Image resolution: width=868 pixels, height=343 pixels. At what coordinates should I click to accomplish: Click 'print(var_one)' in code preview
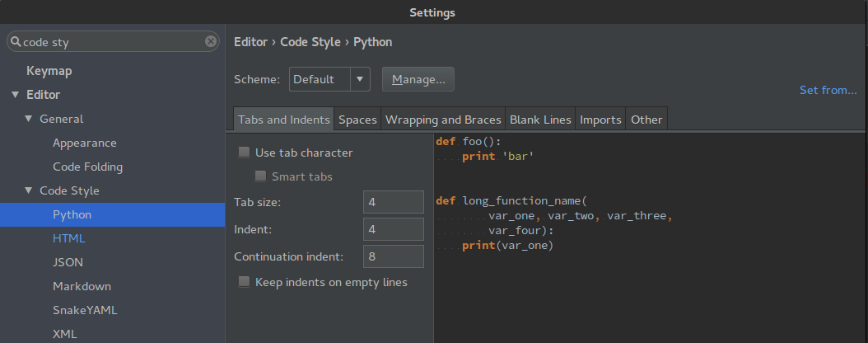pos(507,245)
